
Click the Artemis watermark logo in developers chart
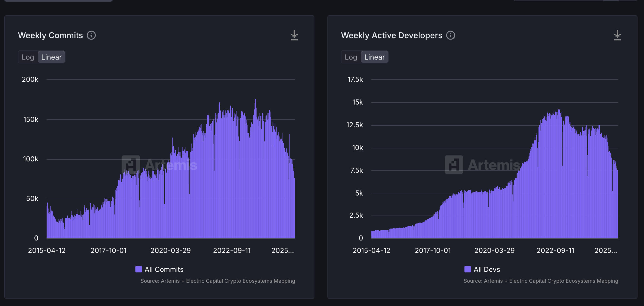pos(454,165)
